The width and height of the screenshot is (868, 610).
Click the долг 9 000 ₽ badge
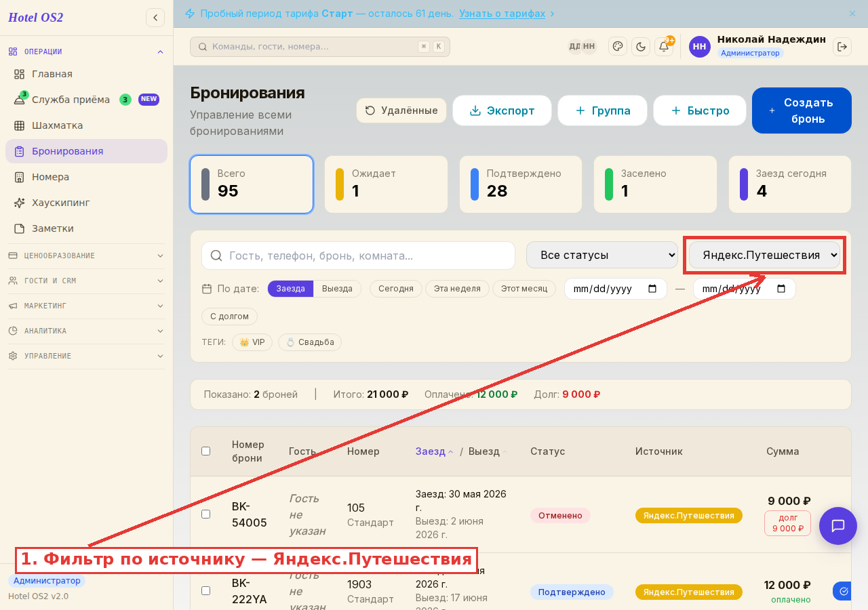(787, 523)
